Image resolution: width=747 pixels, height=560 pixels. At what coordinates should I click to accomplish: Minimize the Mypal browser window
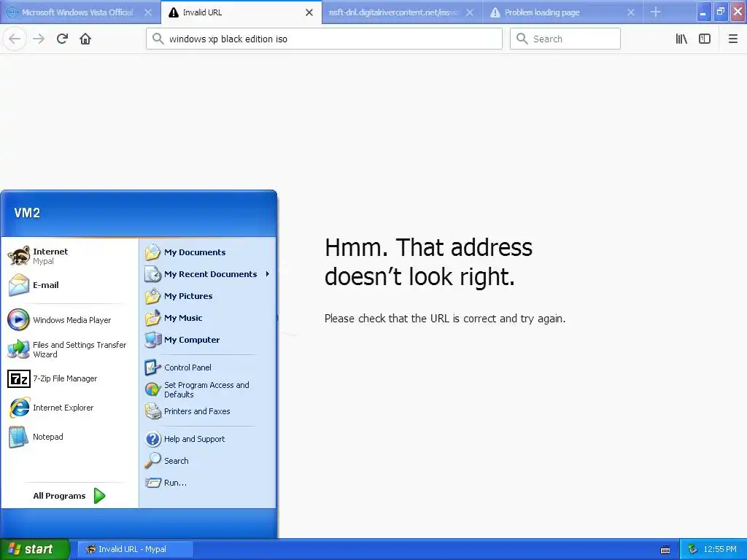point(704,12)
